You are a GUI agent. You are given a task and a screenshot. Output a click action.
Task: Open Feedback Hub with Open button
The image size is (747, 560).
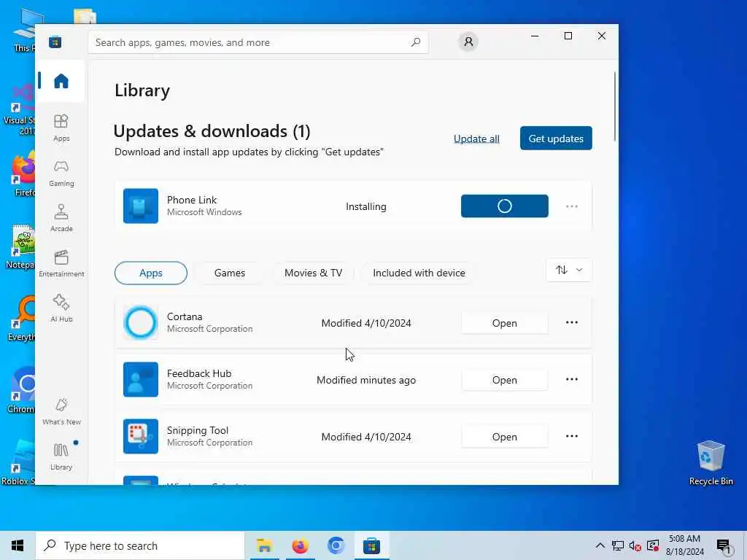tap(505, 380)
